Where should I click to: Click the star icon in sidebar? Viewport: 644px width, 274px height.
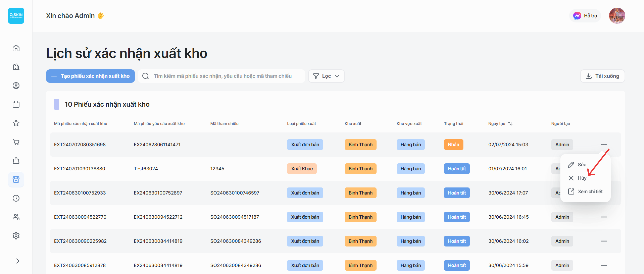[16, 123]
